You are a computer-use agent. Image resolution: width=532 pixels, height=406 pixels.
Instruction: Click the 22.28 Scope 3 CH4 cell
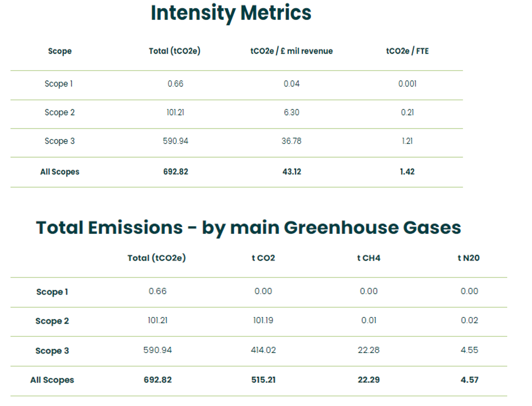(368, 350)
